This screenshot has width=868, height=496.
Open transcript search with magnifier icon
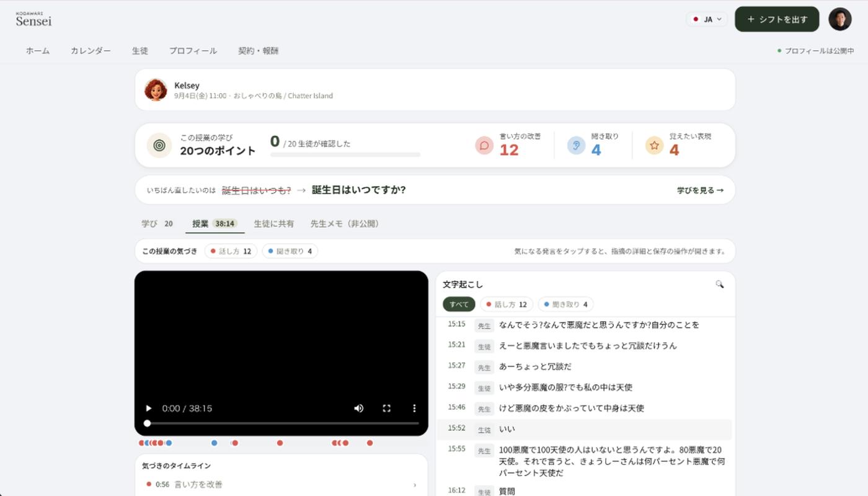point(720,284)
